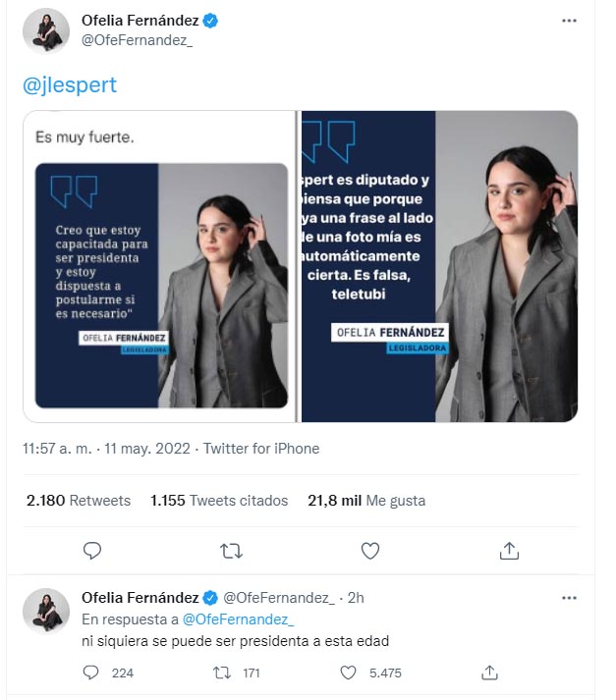Open Ofelia Fernández avatar on reply
Screen dimensions: 616x700
pos(46,611)
